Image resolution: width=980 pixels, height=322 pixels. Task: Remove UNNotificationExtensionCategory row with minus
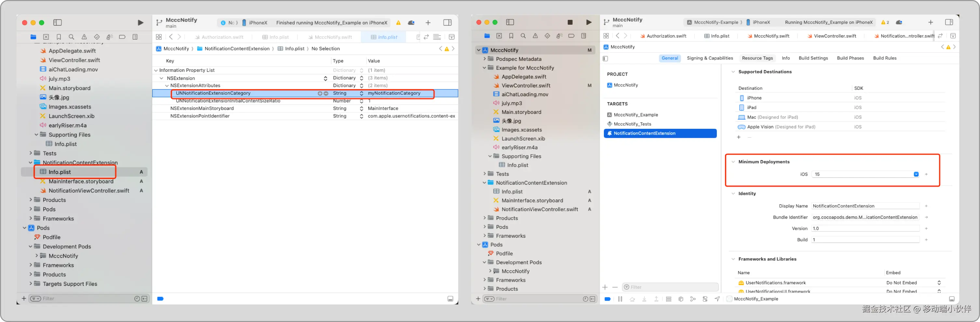pyautogui.click(x=326, y=94)
